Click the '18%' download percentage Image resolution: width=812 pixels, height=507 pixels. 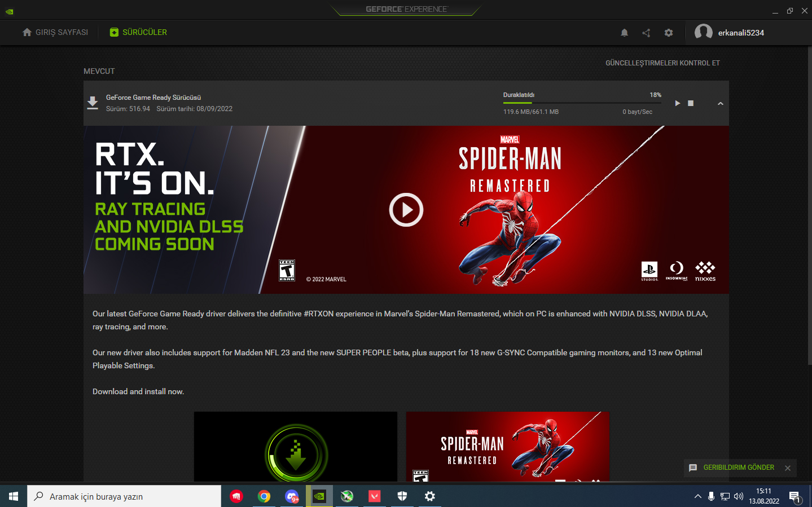(655, 95)
